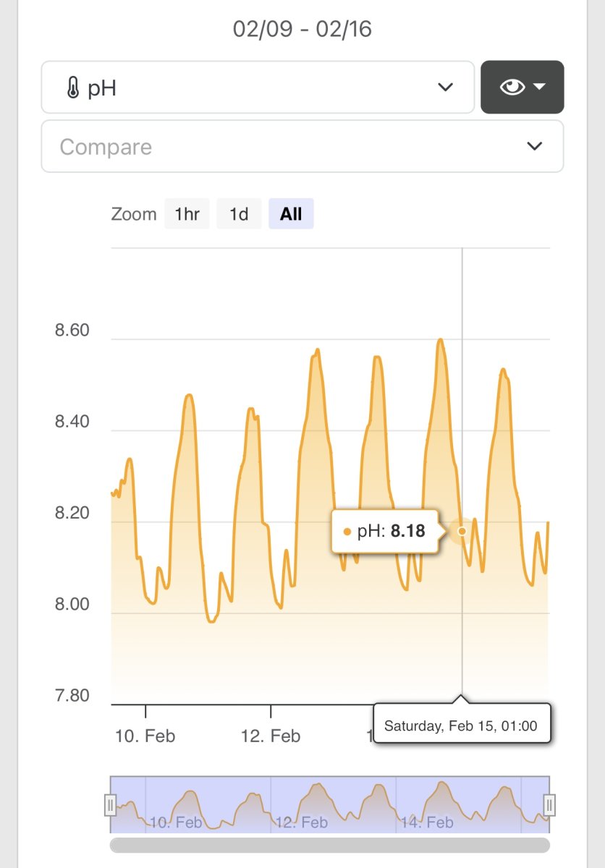
Task: Toggle the eye visibility button
Action: tap(522, 87)
